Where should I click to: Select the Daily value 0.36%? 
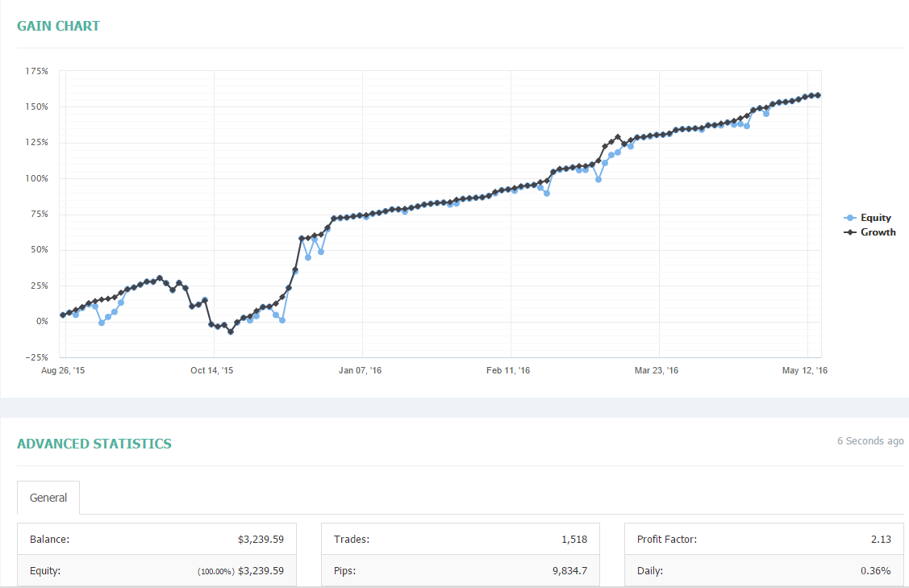click(875, 570)
